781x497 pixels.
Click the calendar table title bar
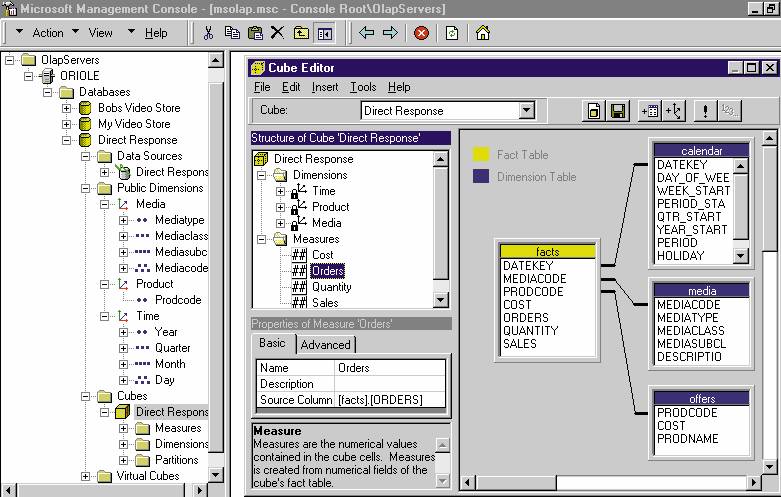point(701,150)
